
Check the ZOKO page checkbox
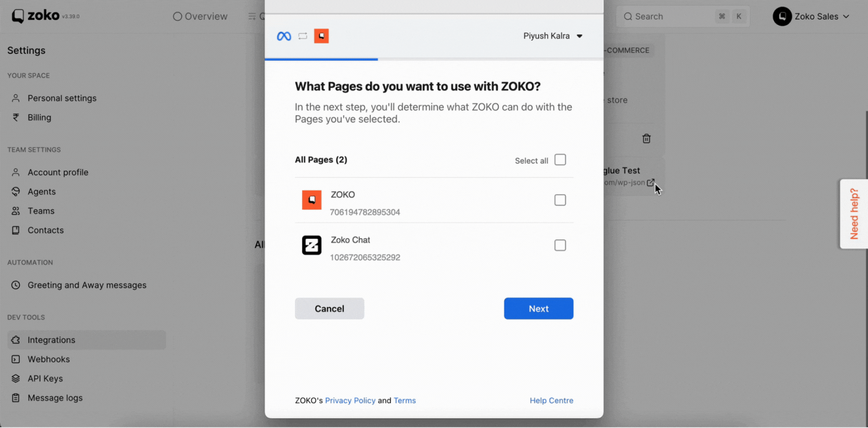point(560,200)
